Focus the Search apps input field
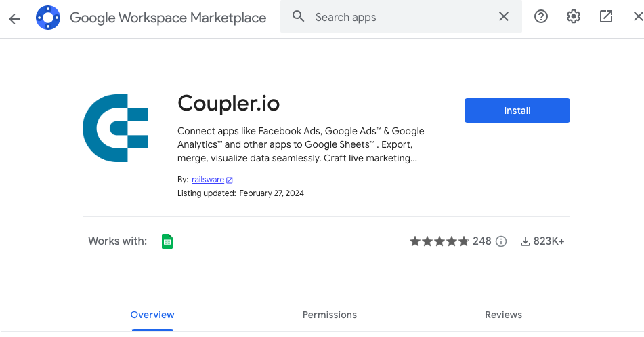 click(401, 17)
